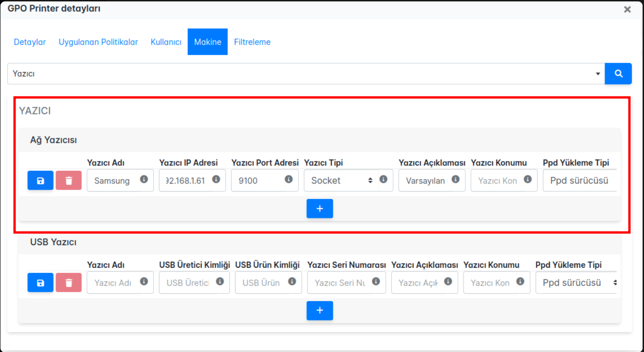
Task: Open USB printer Ppd Yükleme Tipi dropdown
Action: (576, 283)
